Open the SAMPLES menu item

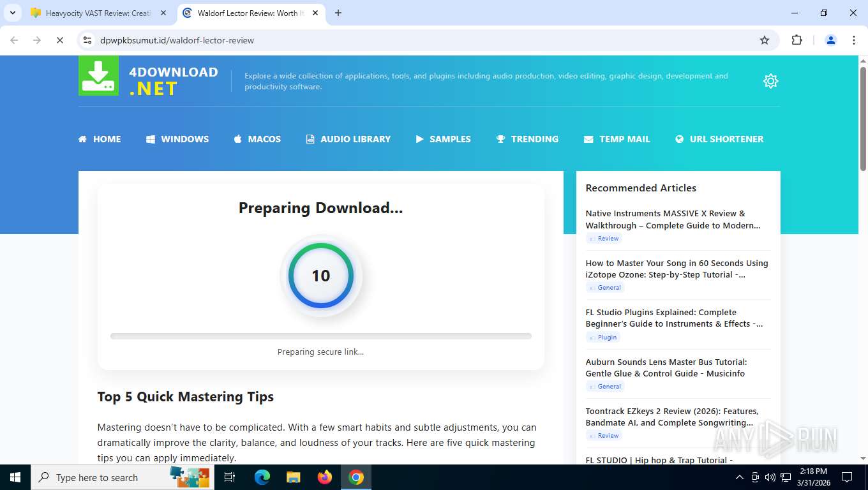pos(444,139)
